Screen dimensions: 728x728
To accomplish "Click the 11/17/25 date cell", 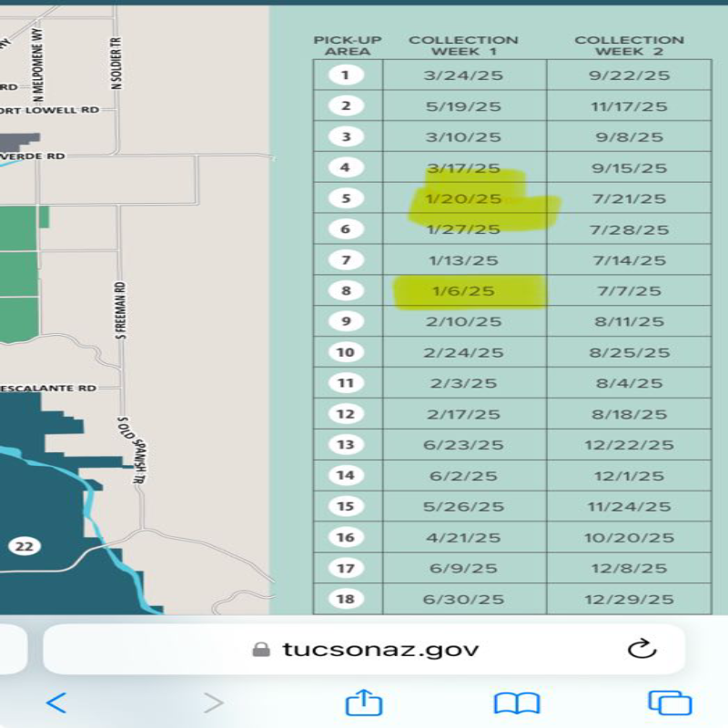I will [629, 106].
